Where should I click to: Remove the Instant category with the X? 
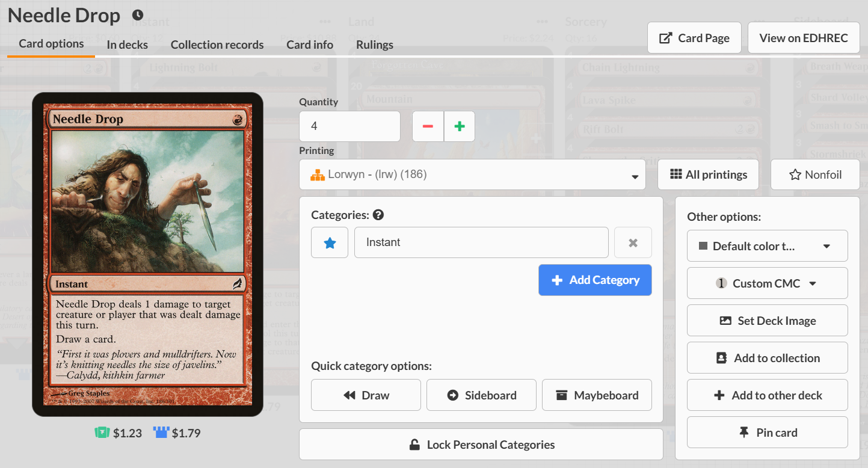(x=633, y=242)
